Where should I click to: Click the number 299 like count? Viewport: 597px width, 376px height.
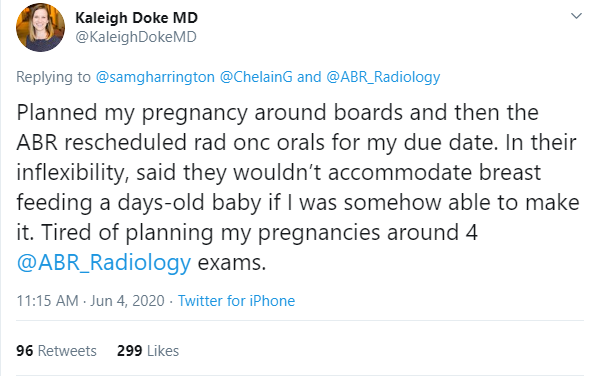129,351
